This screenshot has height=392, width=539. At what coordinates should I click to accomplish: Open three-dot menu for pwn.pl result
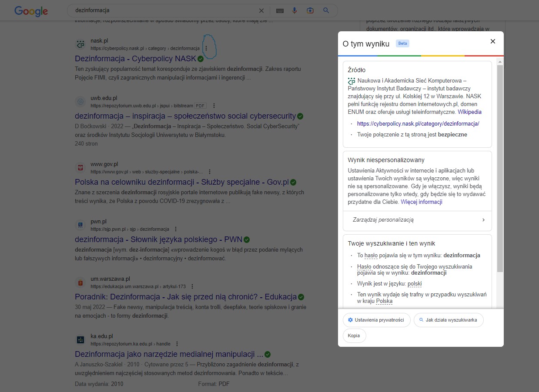tap(176, 229)
